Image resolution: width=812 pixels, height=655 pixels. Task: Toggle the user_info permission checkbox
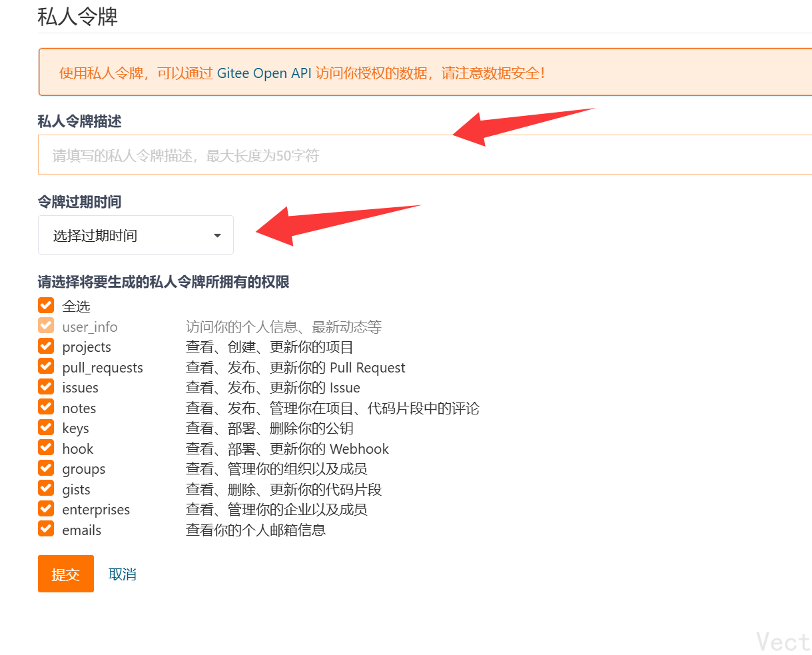pos(46,326)
